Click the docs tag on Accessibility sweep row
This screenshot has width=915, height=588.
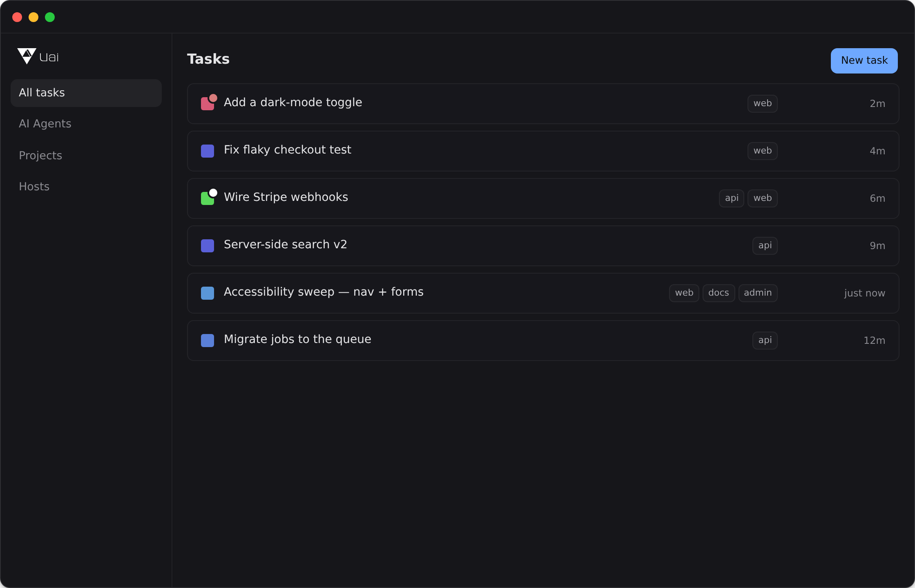coord(719,293)
